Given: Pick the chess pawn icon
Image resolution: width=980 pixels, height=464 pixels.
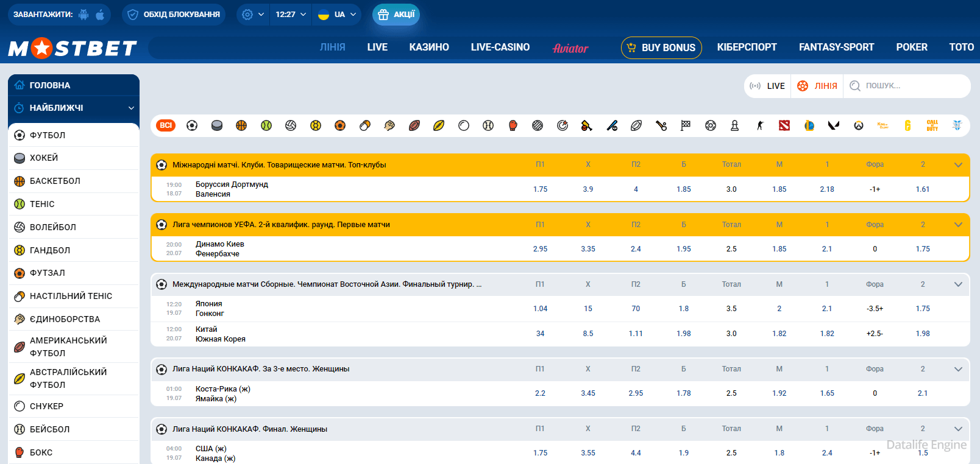Looking at the screenshot, I should click(x=734, y=125).
